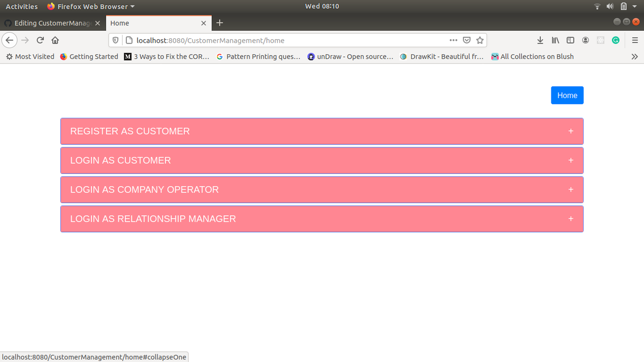Open the Grammarly extension
Viewport: 644px width, 362px height.
(x=615, y=40)
